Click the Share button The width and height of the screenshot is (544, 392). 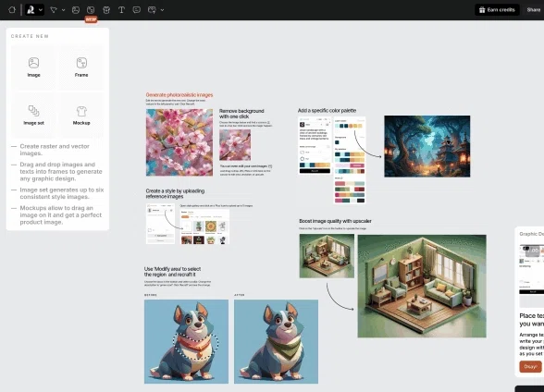point(534,9)
